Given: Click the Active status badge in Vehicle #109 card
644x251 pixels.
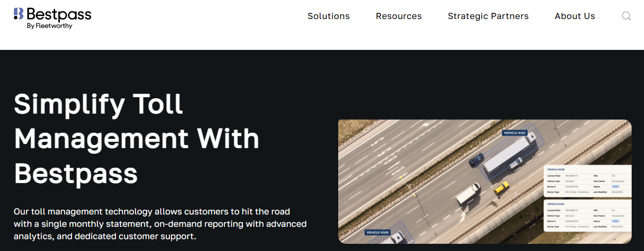Looking at the screenshot, I should pos(615,186).
